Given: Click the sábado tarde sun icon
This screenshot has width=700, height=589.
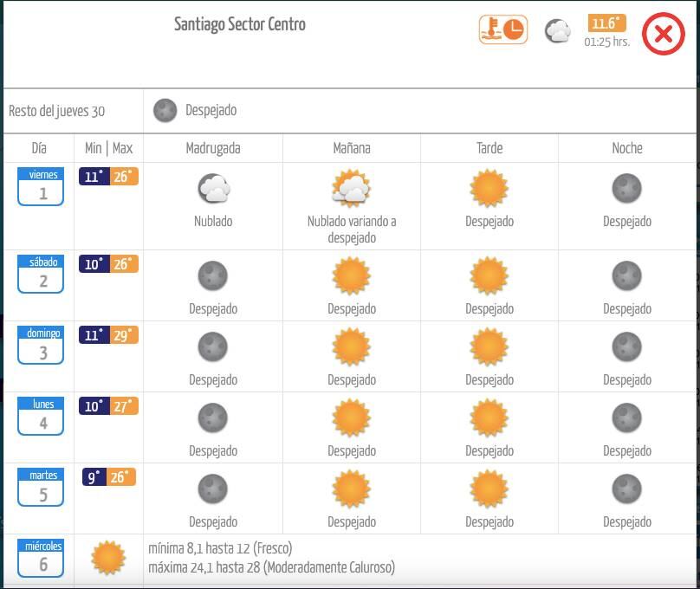Looking at the screenshot, I should pyautogui.click(x=489, y=276).
